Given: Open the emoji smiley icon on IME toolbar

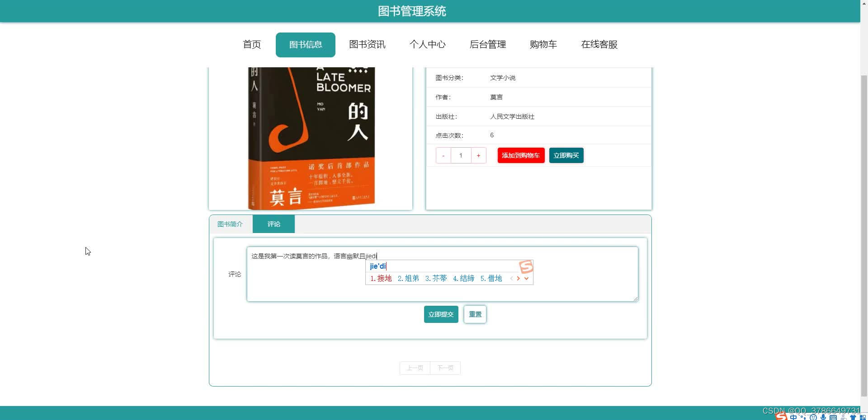Looking at the screenshot, I should click(x=813, y=417).
